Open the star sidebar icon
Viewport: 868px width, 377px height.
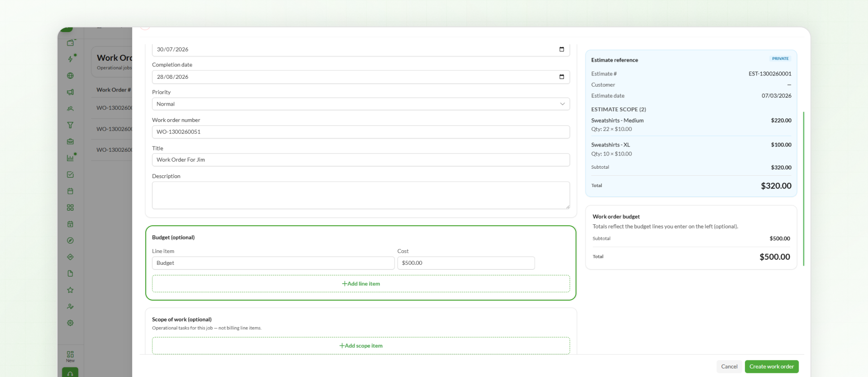70,290
